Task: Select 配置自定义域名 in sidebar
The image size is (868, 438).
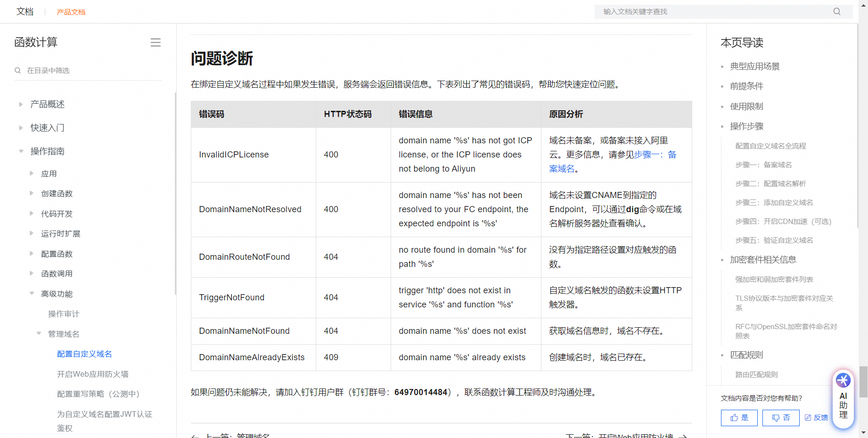Action: [x=84, y=354]
